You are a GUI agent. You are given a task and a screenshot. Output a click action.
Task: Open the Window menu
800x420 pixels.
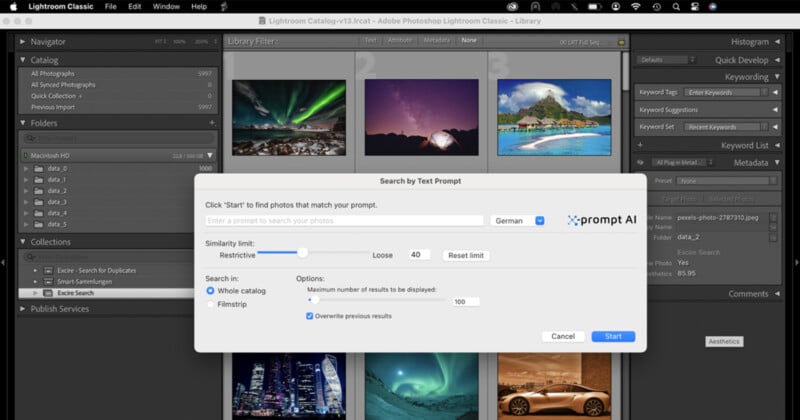[x=166, y=7]
